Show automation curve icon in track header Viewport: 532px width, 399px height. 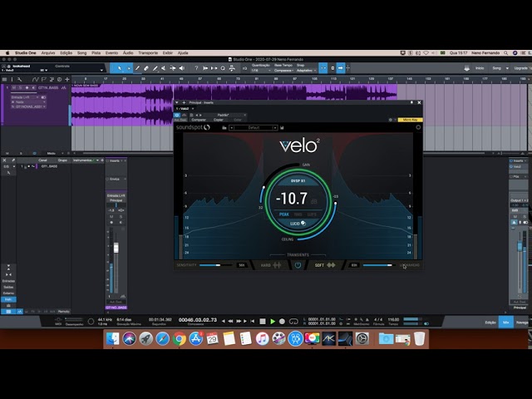35,80
